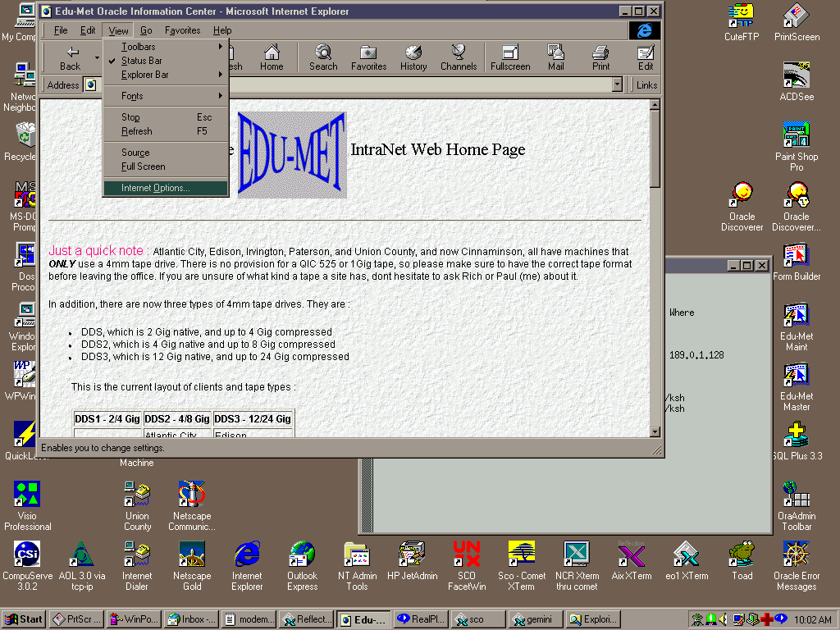Open the Back button history dropdown arrow
The image size is (840, 630).
tap(97, 58)
